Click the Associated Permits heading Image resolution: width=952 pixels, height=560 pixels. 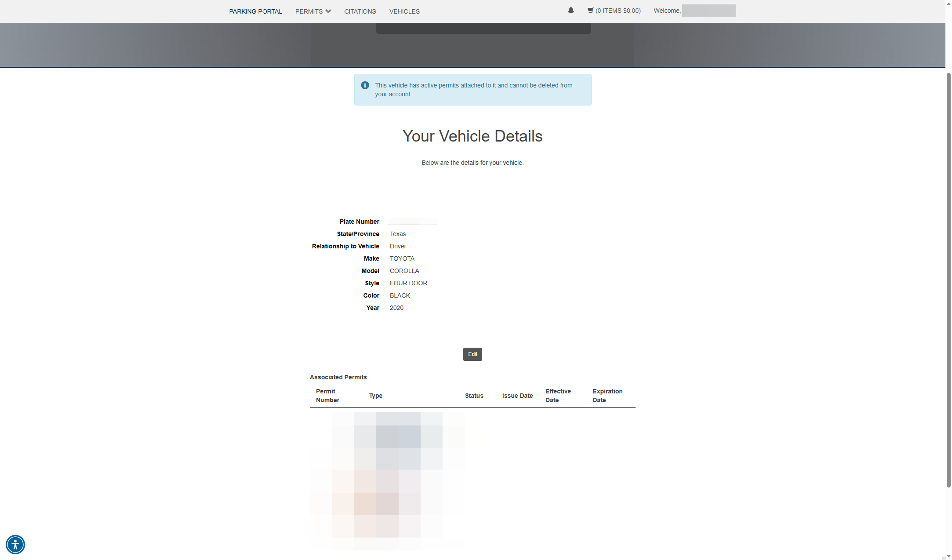tap(338, 377)
